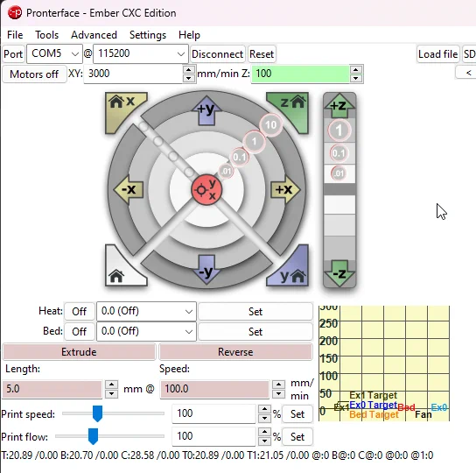Increase Z feedrate with up spinner
Image resolution: width=476 pixels, height=473 pixels.
(355, 69)
